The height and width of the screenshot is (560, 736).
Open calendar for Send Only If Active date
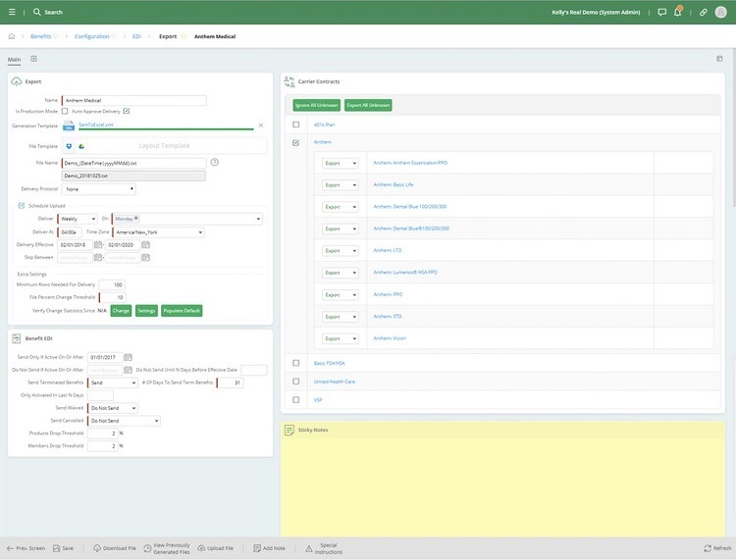129,357
